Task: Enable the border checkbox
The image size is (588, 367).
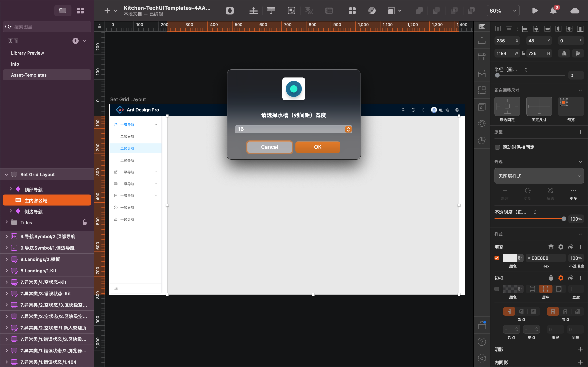Action: tap(497, 289)
